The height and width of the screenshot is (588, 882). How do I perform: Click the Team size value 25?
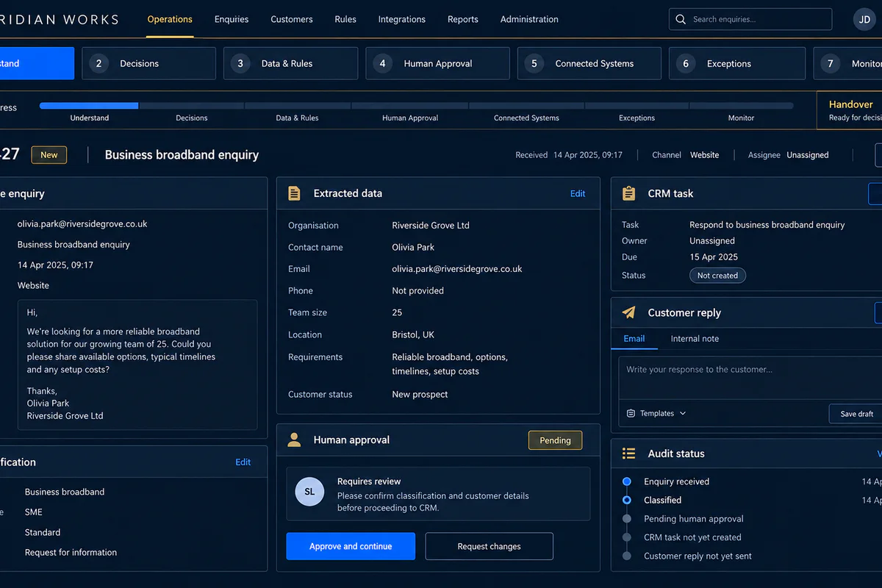tap(397, 312)
